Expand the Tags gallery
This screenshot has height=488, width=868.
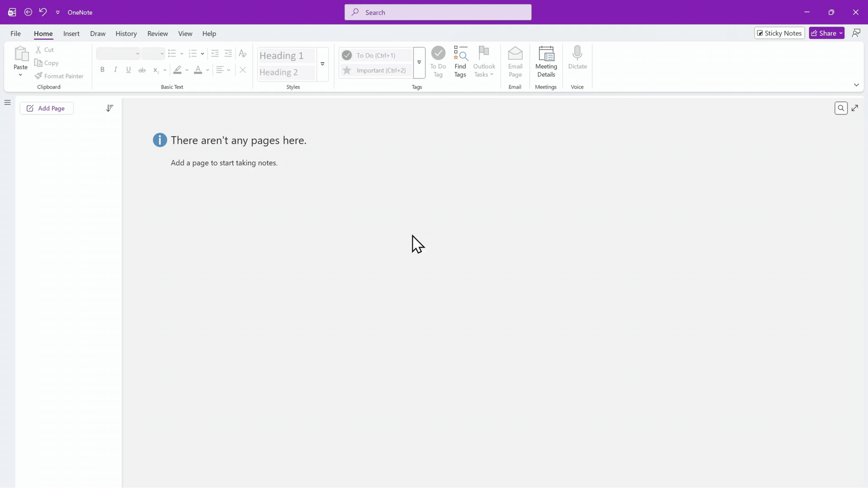coord(419,62)
